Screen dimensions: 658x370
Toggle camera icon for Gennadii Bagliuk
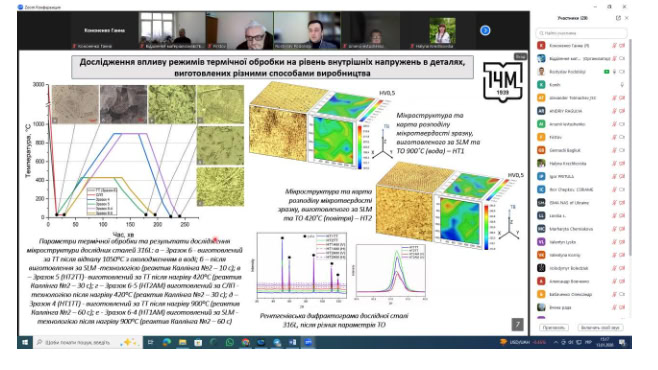coord(622,150)
